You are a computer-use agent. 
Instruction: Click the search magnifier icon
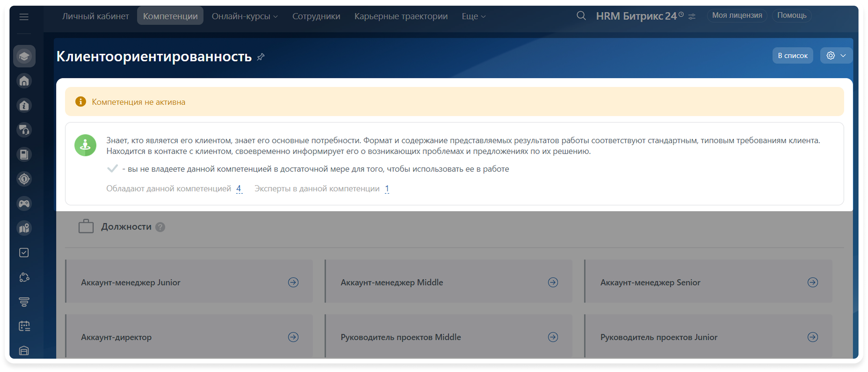tap(581, 15)
